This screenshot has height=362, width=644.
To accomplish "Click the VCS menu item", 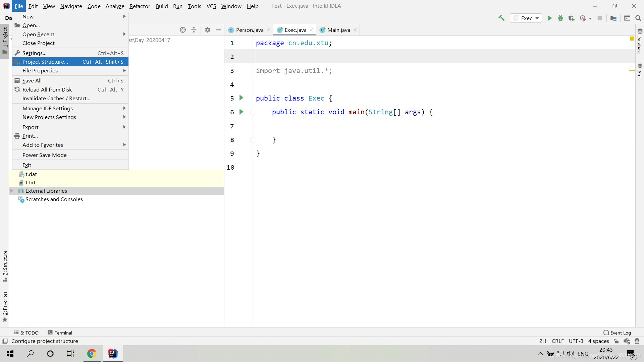I will point(211,6).
